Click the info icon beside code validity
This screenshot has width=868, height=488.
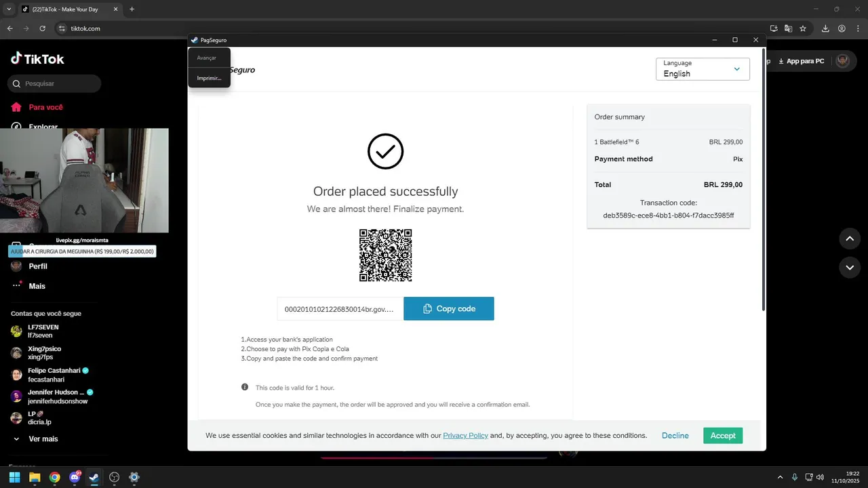click(x=245, y=387)
